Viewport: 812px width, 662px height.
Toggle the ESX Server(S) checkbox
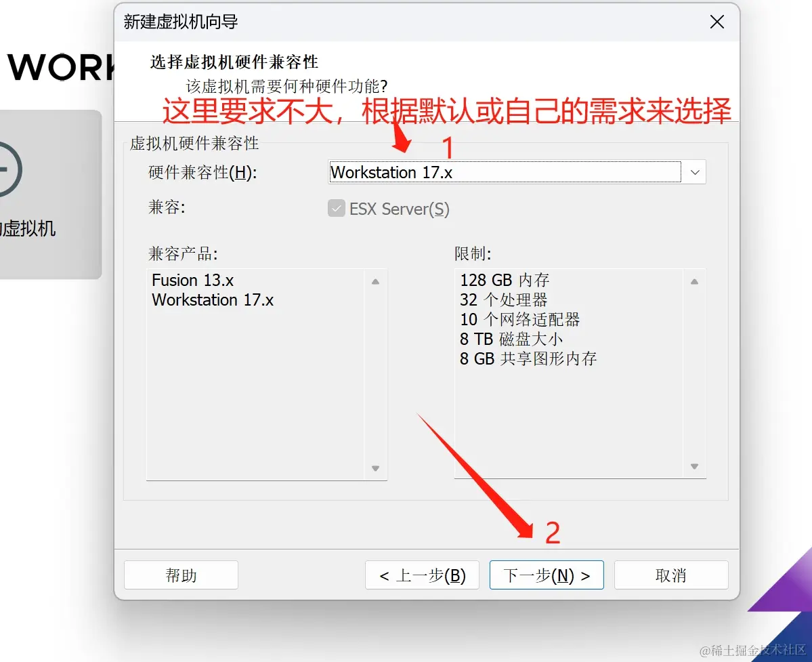(x=337, y=209)
